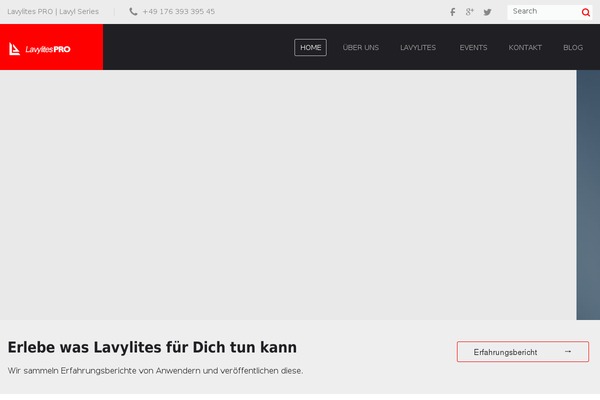Viewport: 600px width, 400px height.
Task: Click the text Lavylites PRO | Lavyl Series
Action: point(53,12)
